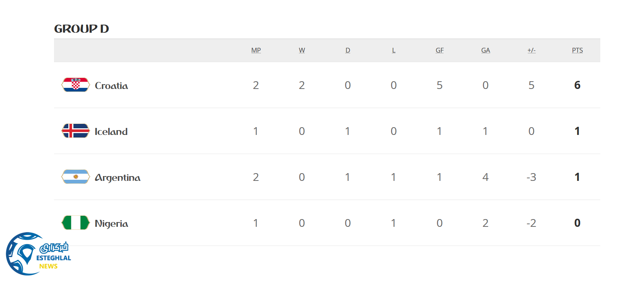Image resolution: width=644 pixels, height=286 pixels.
Task: Click Argentina's goal difference of -3
Action: (x=531, y=177)
